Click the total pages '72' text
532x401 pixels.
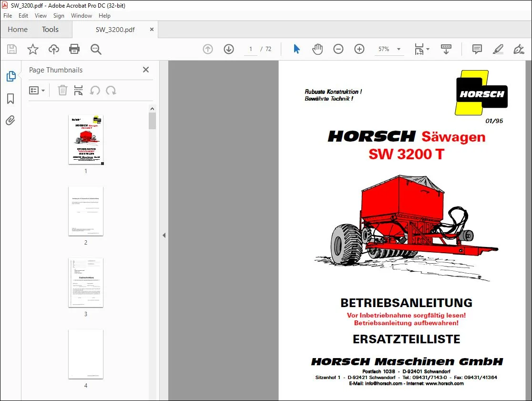pyautogui.click(x=268, y=49)
